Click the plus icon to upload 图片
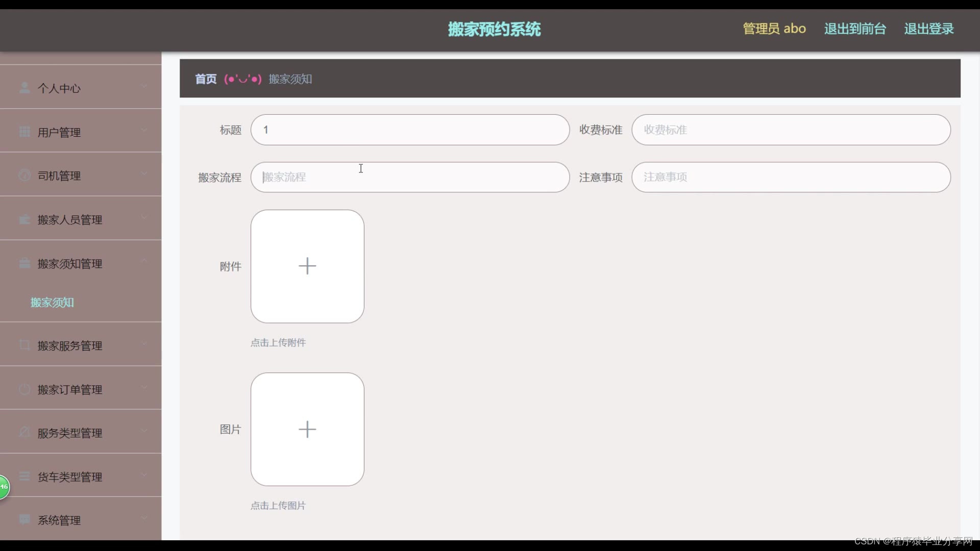This screenshot has height=551, width=980. click(307, 429)
